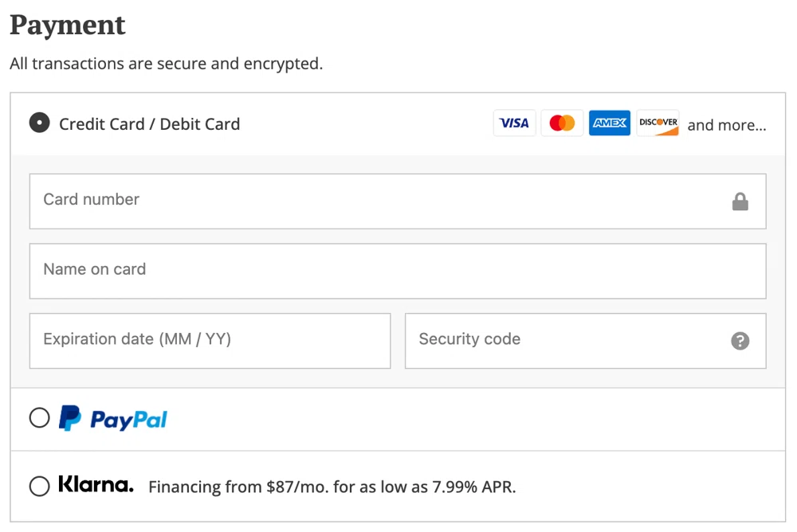Expand the Credit Card payment section
797x532 pixels.
[x=149, y=123]
